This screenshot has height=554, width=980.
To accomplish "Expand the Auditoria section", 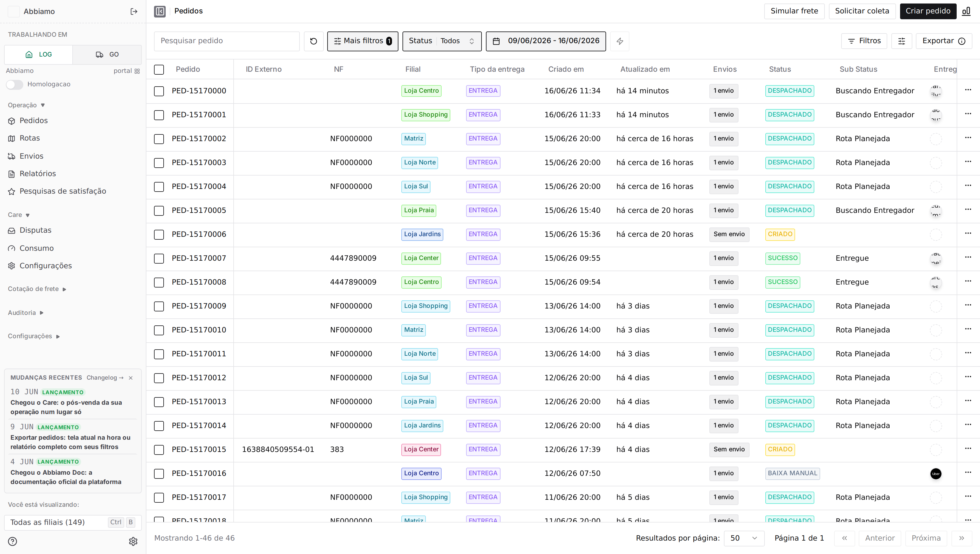I will tap(25, 313).
